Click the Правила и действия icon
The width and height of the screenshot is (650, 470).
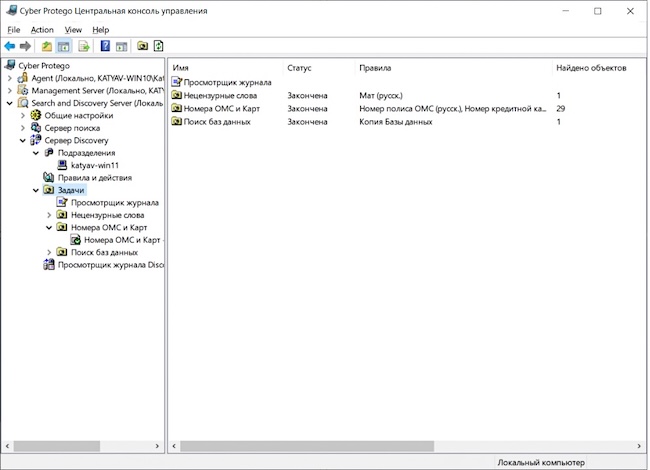tap(49, 177)
